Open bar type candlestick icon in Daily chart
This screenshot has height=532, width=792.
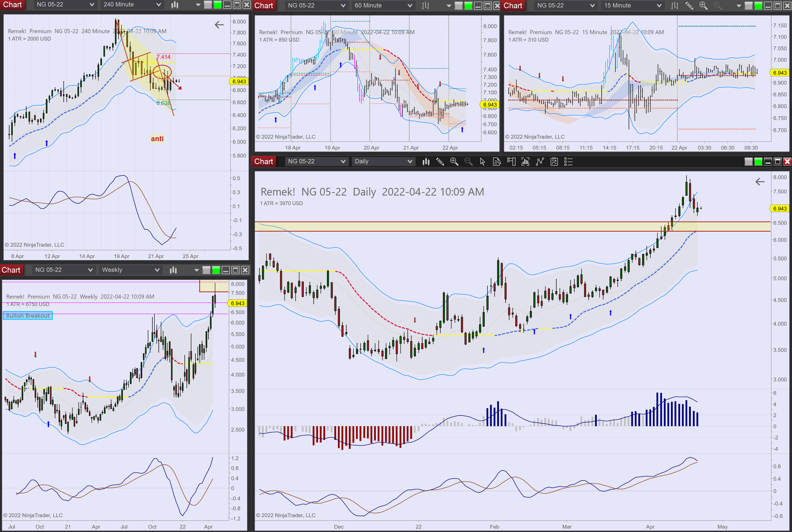point(426,161)
